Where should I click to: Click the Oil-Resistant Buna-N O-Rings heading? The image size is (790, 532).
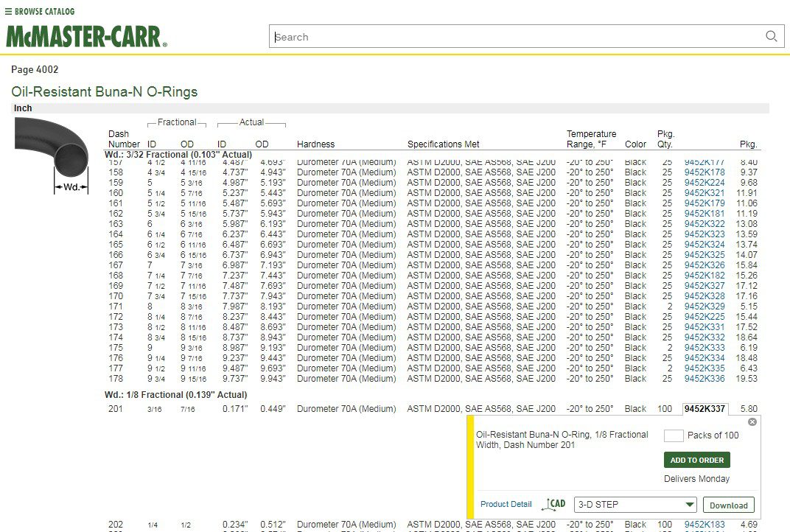[x=105, y=91]
